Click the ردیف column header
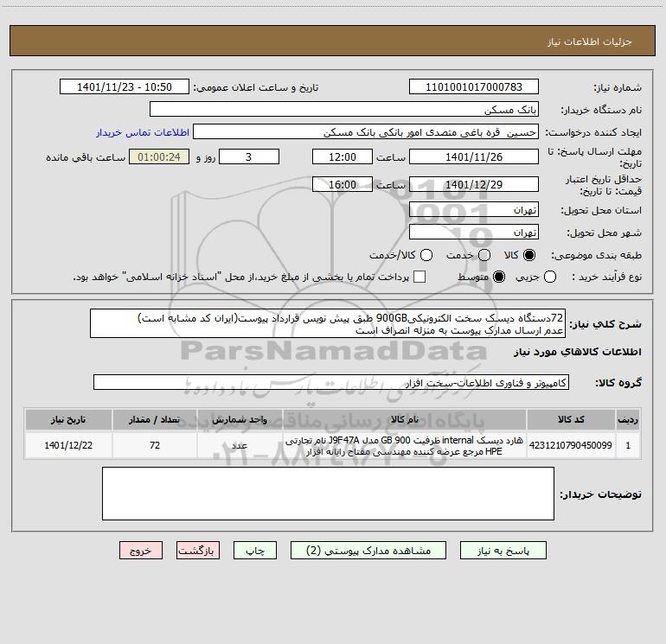This screenshot has height=644, width=666. 628,419
